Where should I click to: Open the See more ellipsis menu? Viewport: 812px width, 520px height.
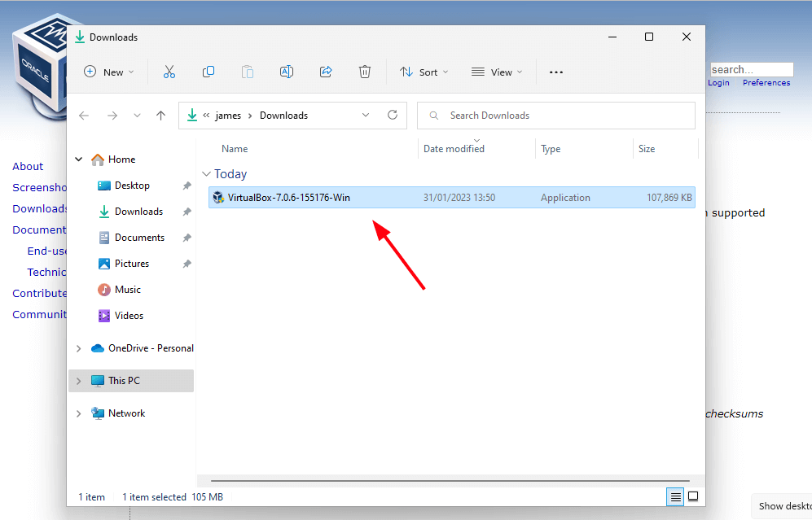pyautogui.click(x=556, y=72)
